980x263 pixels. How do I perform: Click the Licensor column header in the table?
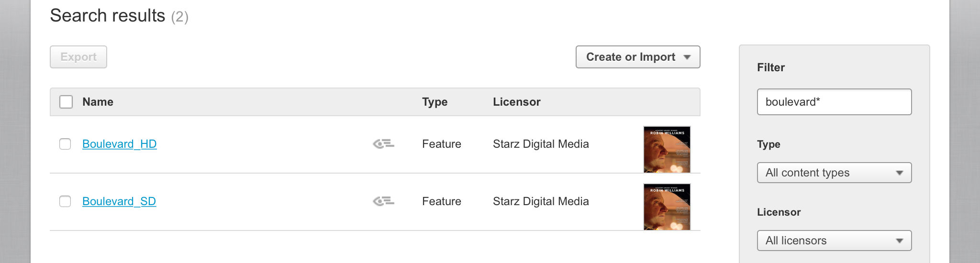pos(516,102)
